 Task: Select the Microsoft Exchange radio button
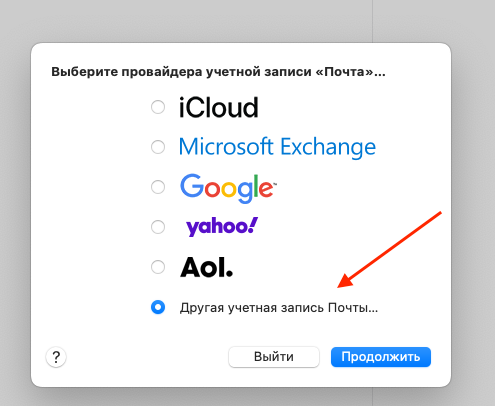point(158,147)
